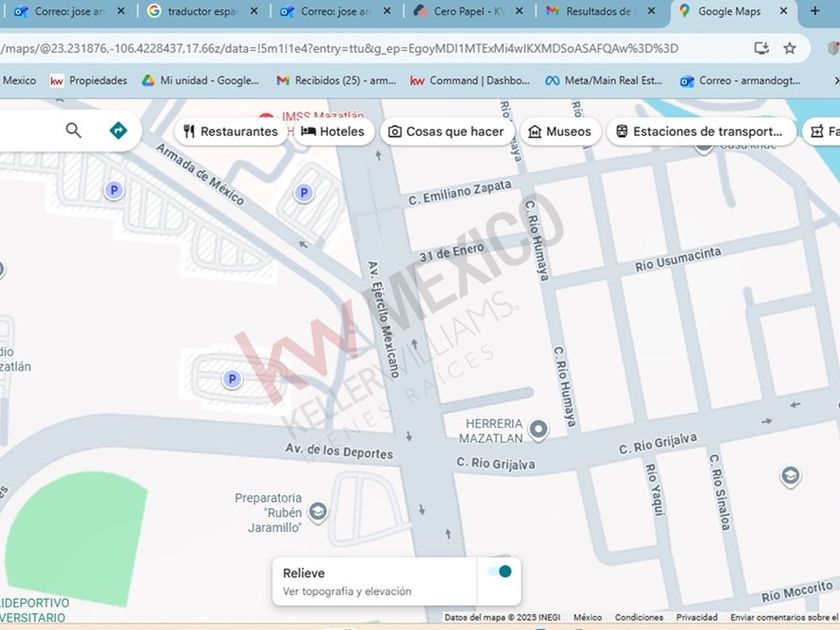This screenshot has height=630, width=840.
Task: Bookmark this page with the star icon
Action: tap(790, 48)
